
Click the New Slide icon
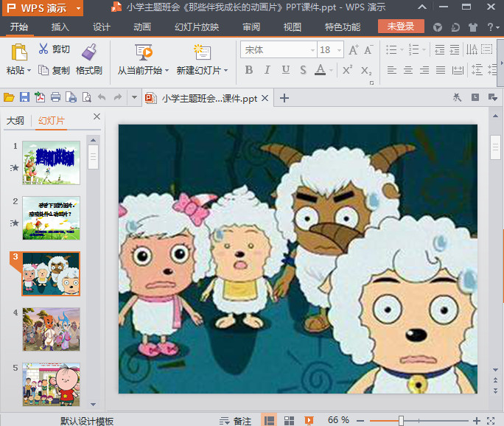coord(202,52)
